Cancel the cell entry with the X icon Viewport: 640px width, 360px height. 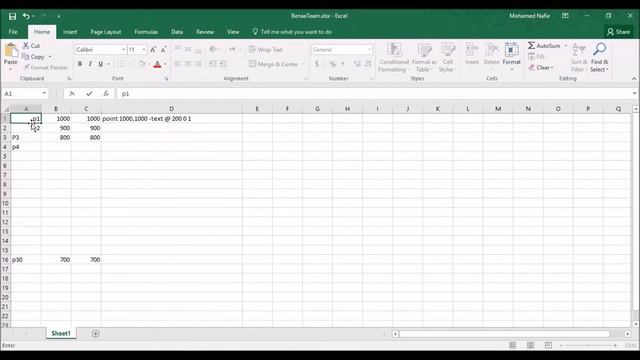point(72,93)
